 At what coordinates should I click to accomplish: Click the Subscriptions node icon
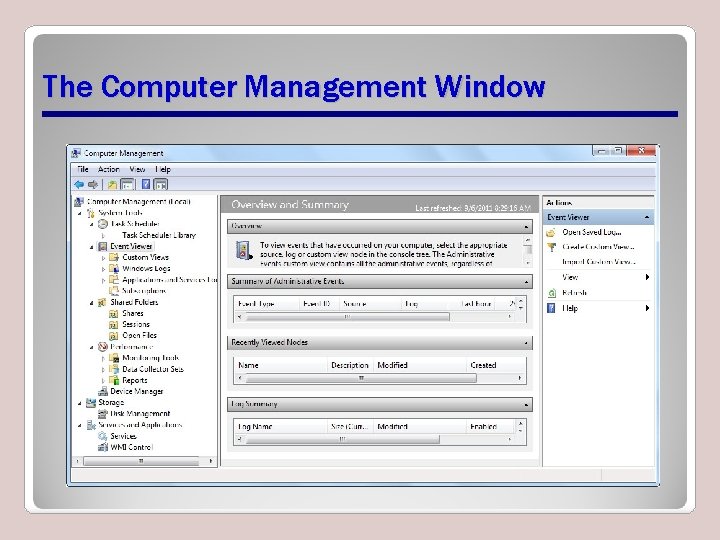click(114, 291)
